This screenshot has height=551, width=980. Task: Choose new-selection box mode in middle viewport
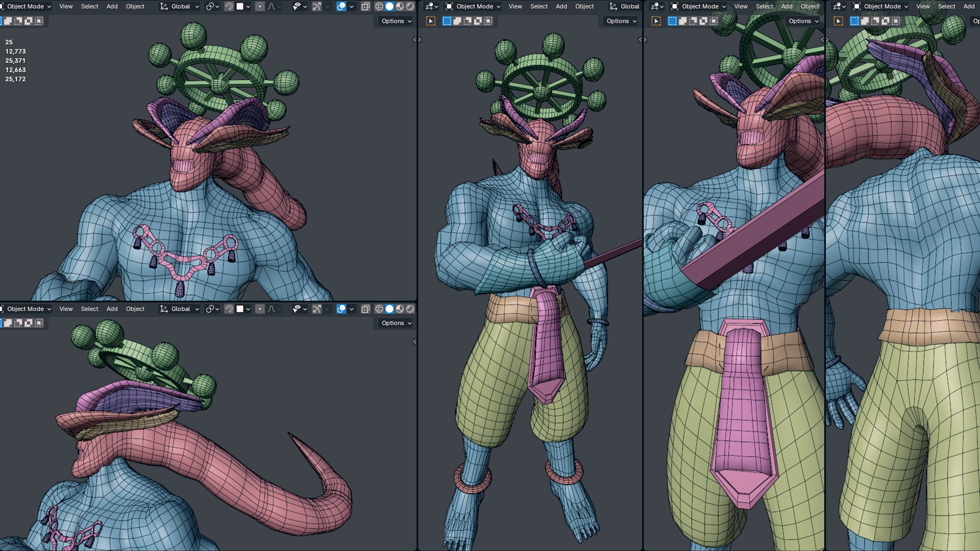pyautogui.click(x=447, y=21)
